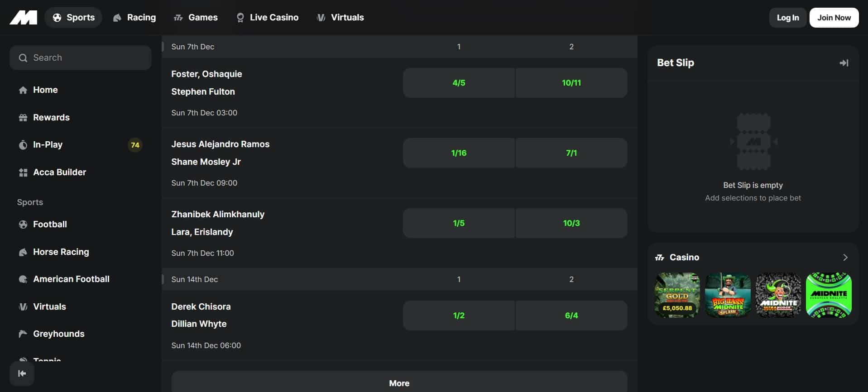Image resolution: width=868 pixels, height=392 pixels.
Task: Pick 6/4 odds for Dillian Whyte
Action: coord(571,316)
